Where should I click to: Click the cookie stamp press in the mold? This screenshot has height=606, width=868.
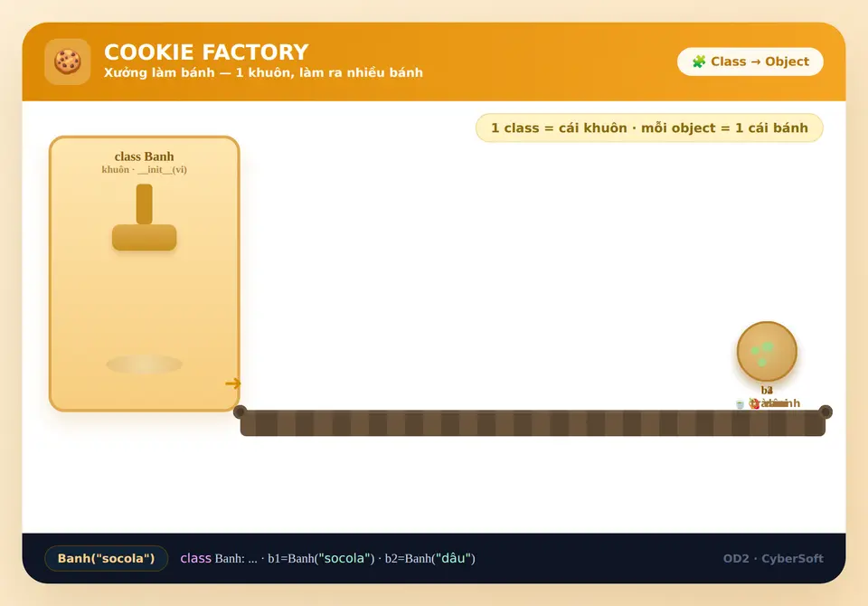tap(145, 217)
